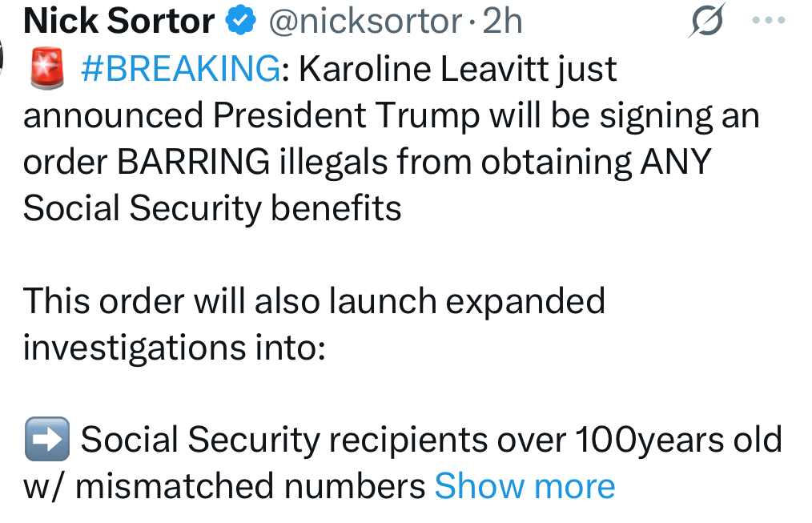Open Nick Sortor's profile via display name
812x523 pixels.
point(120,22)
